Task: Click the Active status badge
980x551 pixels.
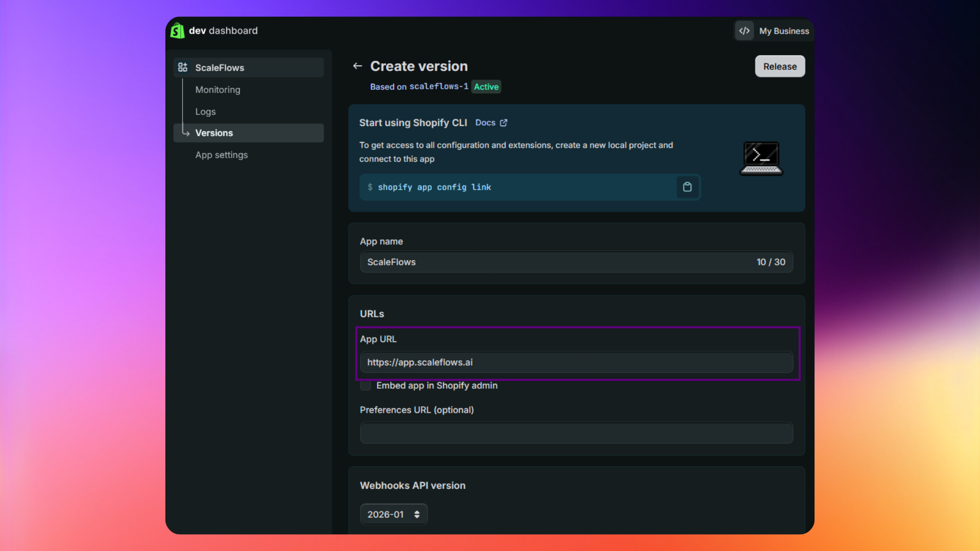Action: tap(486, 87)
